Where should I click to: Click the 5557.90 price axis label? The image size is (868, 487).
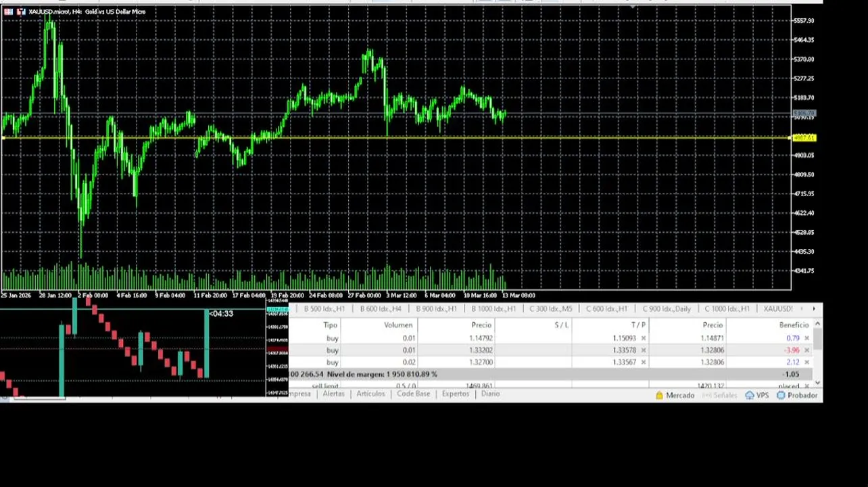pyautogui.click(x=804, y=21)
